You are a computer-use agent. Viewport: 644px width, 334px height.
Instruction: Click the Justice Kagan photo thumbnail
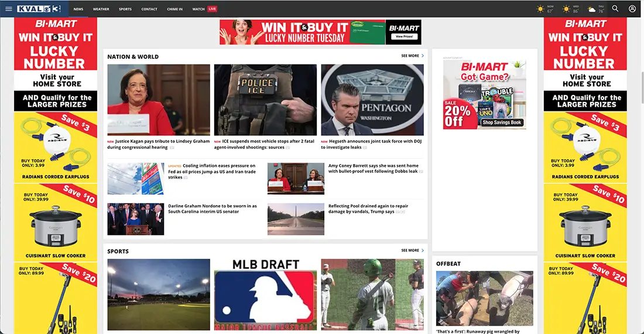pyautogui.click(x=159, y=100)
